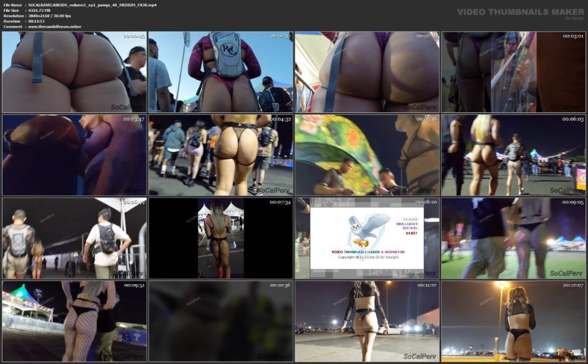Click the thumbnail stamped 00:09:05
The width and height of the screenshot is (588, 364).
tap(513, 238)
